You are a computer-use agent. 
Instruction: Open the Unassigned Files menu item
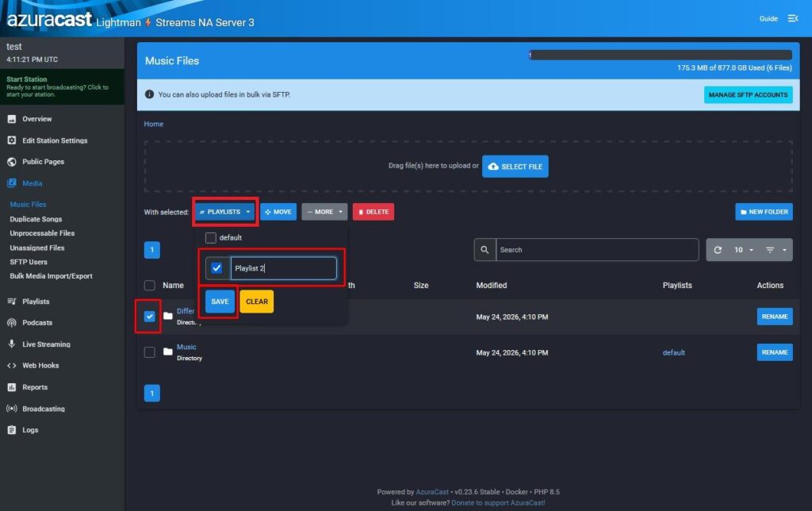pyautogui.click(x=36, y=248)
